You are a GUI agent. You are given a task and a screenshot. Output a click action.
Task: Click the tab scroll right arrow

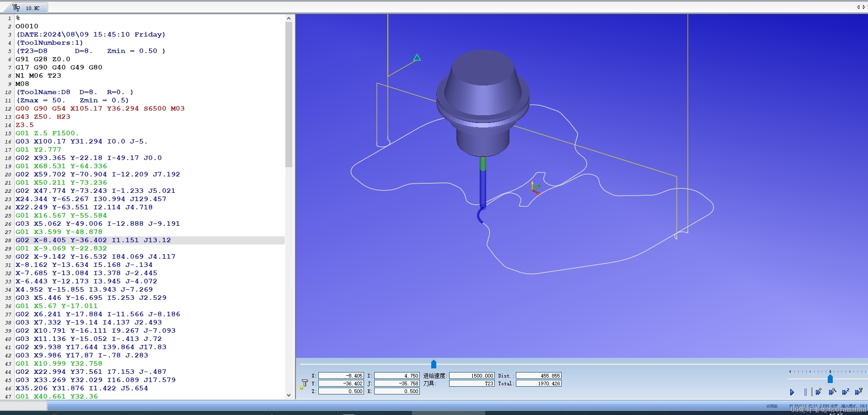pos(863,7)
